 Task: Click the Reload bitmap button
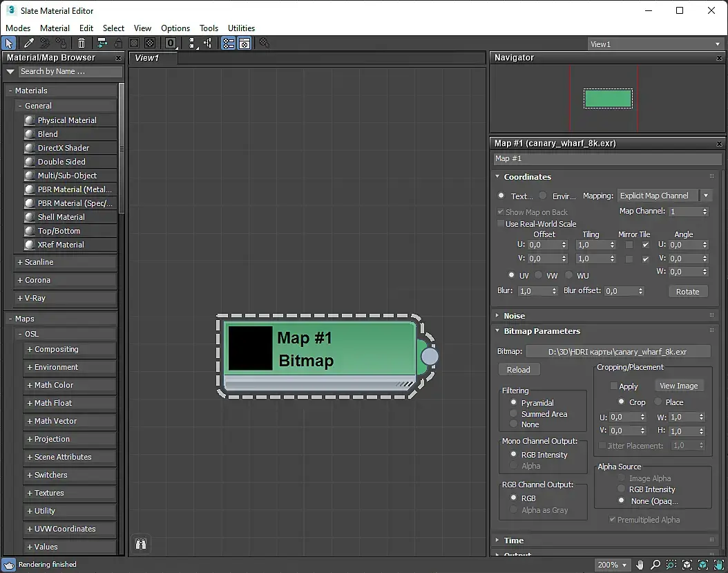(519, 370)
